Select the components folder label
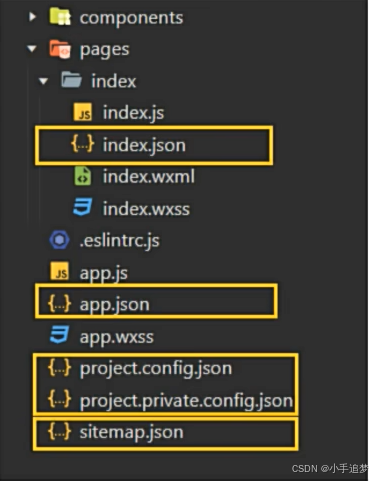The image size is (373, 481). pos(131,18)
